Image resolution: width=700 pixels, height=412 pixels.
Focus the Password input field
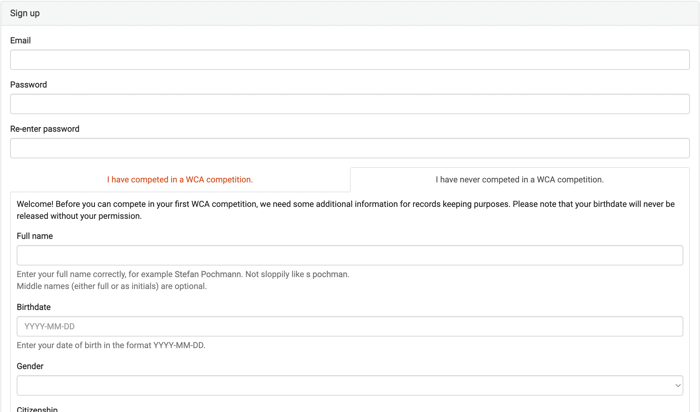click(x=350, y=104)
